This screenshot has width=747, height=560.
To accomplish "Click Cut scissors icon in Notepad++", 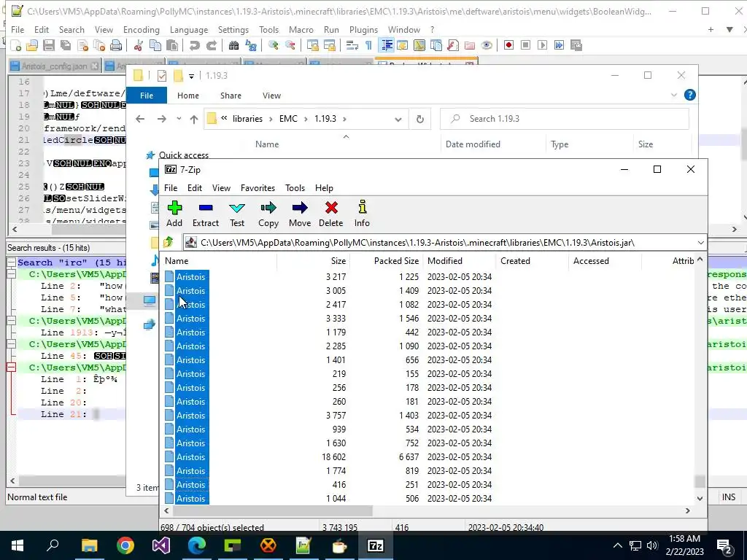I will point(138,45).
